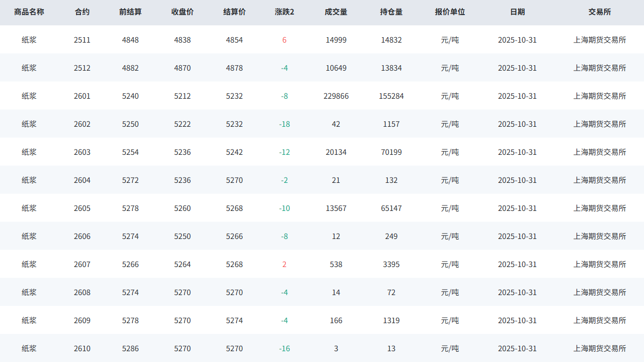Click settlement price 4878 cell
This screenshot has height=362, width=644.
(x=234, y=68)
